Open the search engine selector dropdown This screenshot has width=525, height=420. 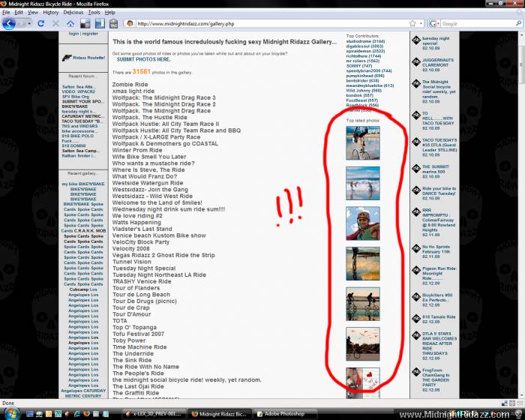click(434, 24)
